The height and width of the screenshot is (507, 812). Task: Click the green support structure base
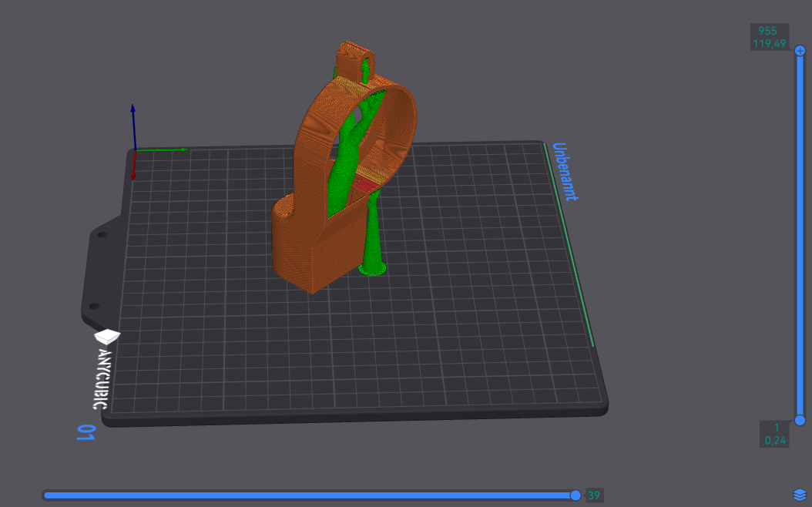(372, 268)
